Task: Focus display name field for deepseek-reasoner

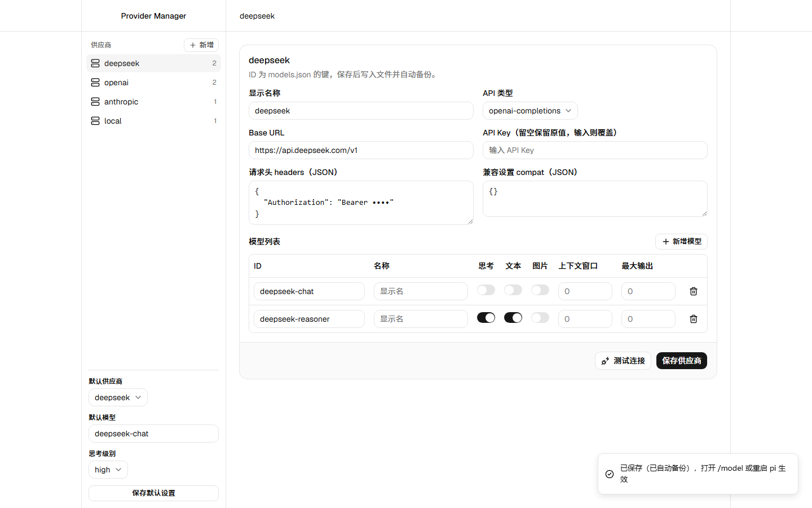Action: (x=421, y=319)
